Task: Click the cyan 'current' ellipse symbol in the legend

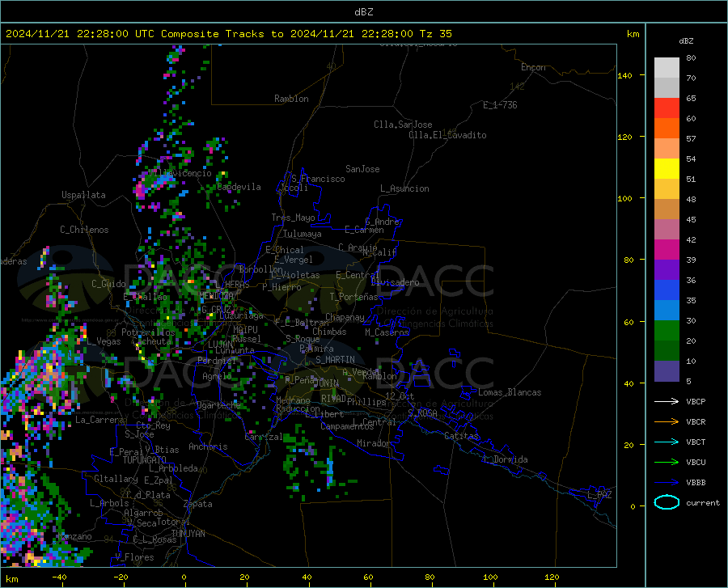Action: (667, 502)
